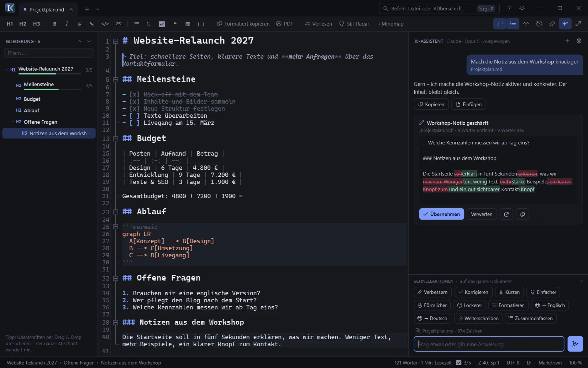This screenshot has width=588, height=368.
Task: Send the message with the arrow button
Action: tap(575, 344)
